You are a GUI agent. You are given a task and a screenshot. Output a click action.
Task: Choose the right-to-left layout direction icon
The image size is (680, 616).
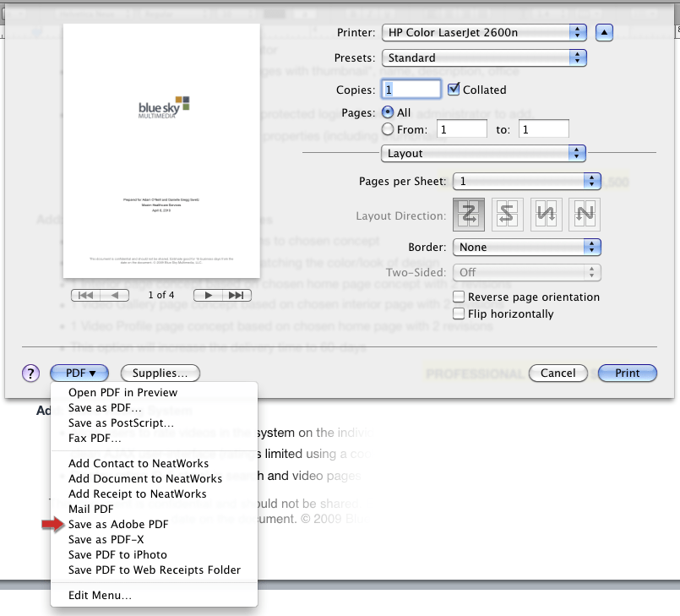[507, 214]
